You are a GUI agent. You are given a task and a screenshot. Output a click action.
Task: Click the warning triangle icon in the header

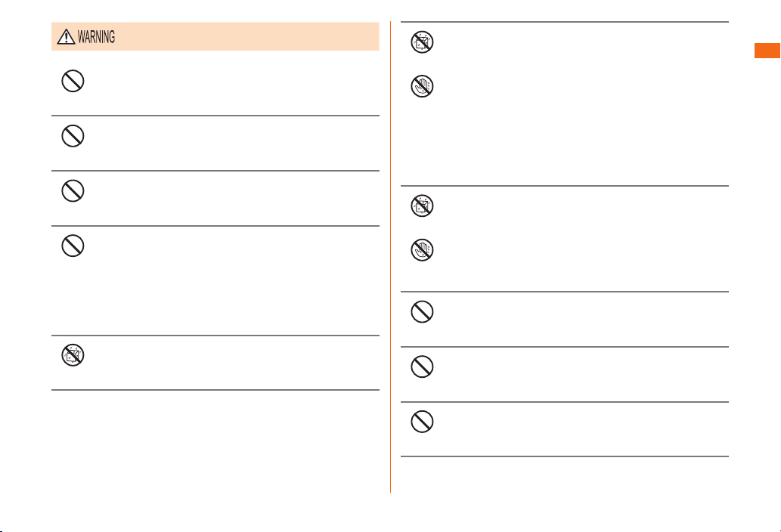coord(67,37)
